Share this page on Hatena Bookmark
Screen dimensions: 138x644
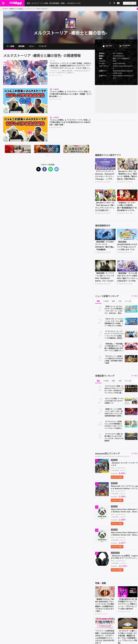57,169
